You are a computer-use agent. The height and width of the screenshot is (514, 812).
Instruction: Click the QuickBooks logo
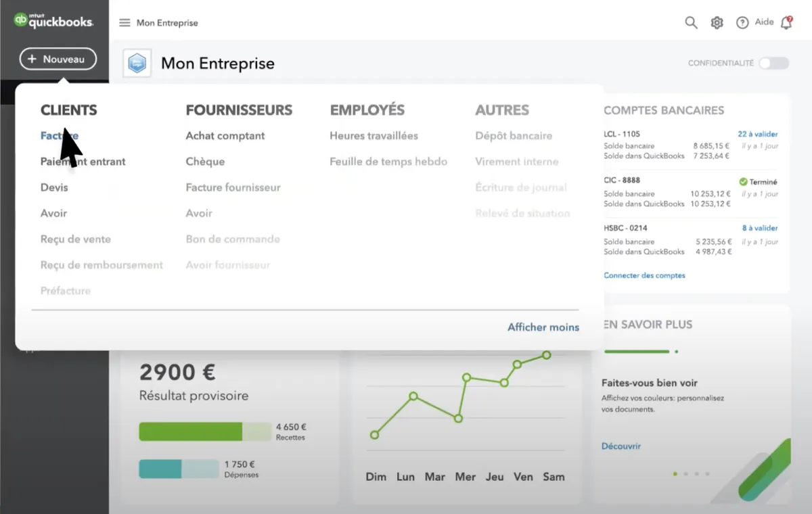[x=53, y=21]
